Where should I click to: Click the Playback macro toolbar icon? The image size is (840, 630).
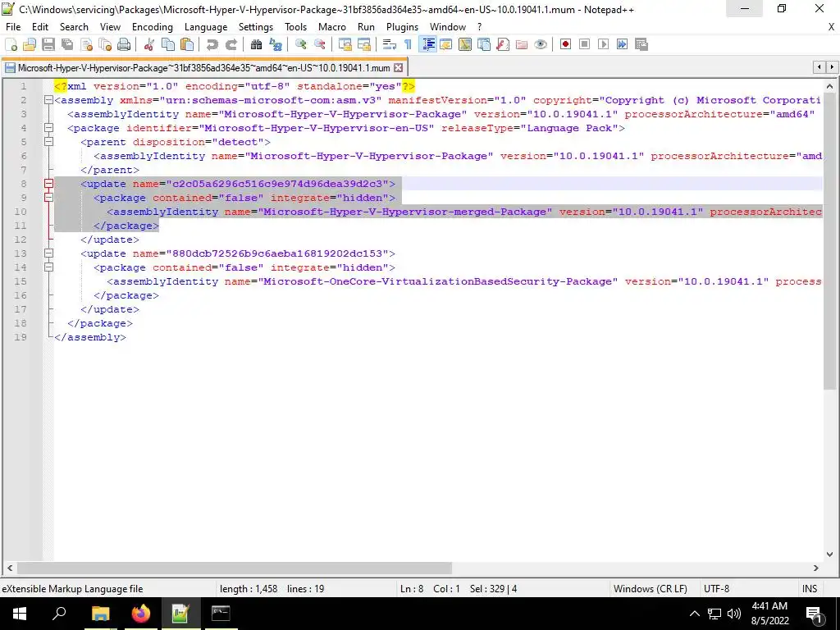coord(603,44)
